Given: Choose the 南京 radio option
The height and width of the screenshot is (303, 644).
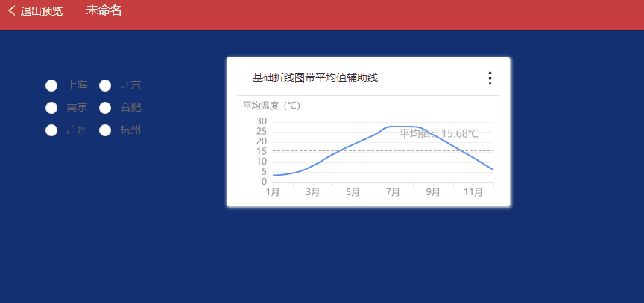Looking at the screenshot, I should point(51,108).
